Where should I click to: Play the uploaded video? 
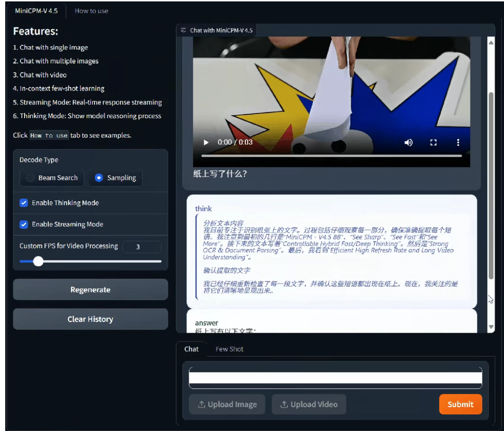tap(206, 142)
